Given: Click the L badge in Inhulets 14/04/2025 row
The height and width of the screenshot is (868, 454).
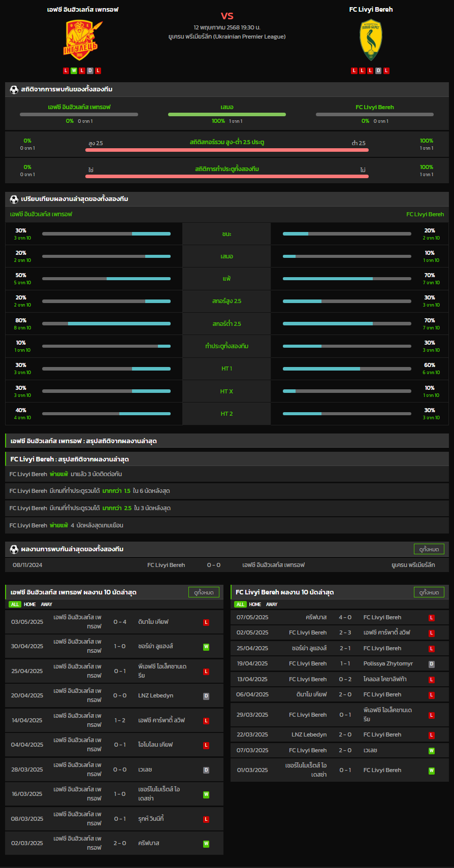Looking at the screenshot, I should coord(206,721).
